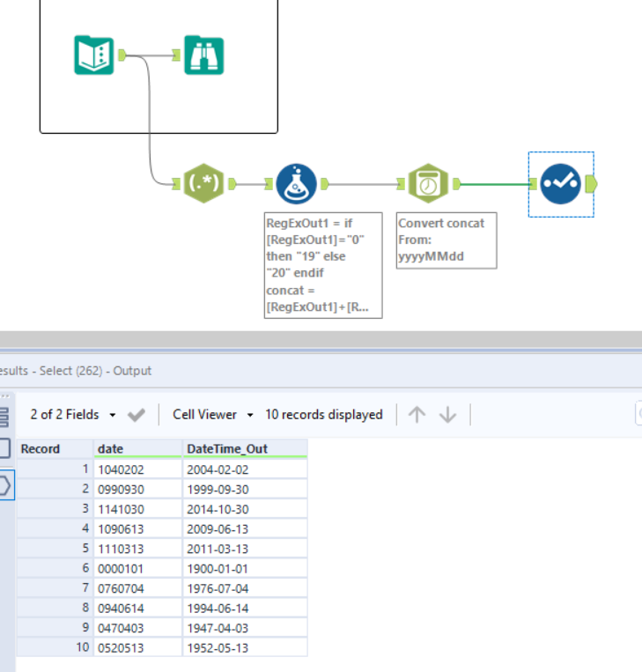Select cell 1976-07-04
Image resolution: width=642 pixels, height=672 pixels.
(x=245, y=588)
